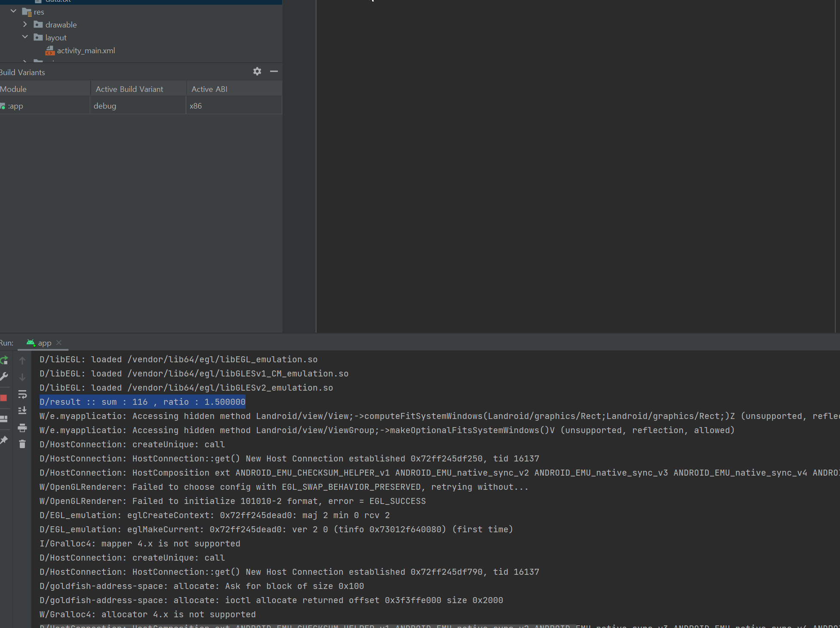This screenshot has width=840, height=628.
Task: Click the Restore Layout icon in Run toolbar
Action: coord(4,419)
